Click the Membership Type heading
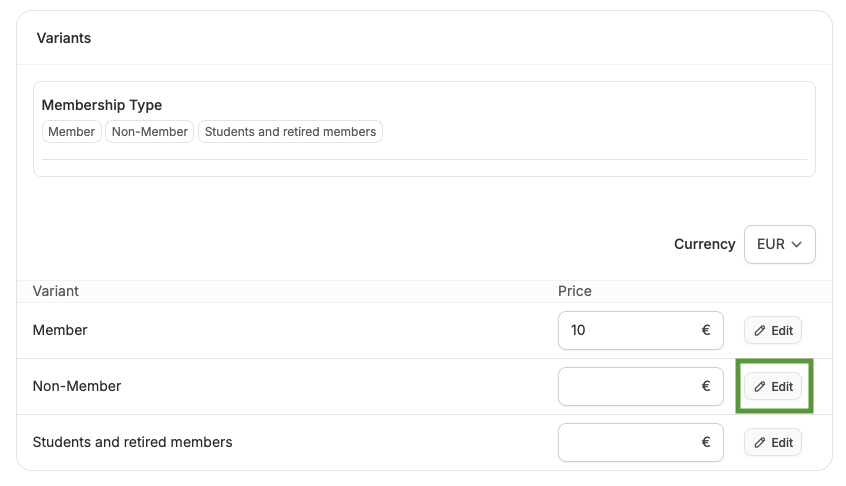Screen dimensions: 846x486 pos(101,105)
